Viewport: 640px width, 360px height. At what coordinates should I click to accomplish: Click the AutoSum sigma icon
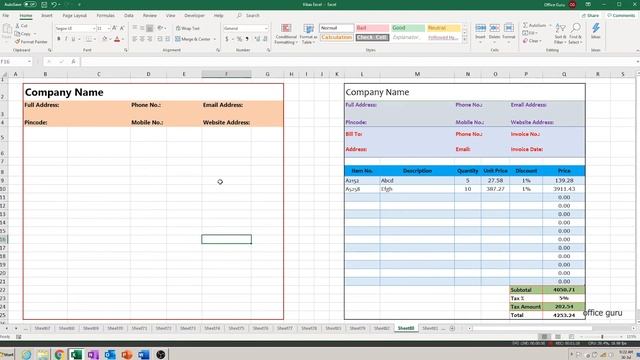pyautogui.click(x=525, y=25)
